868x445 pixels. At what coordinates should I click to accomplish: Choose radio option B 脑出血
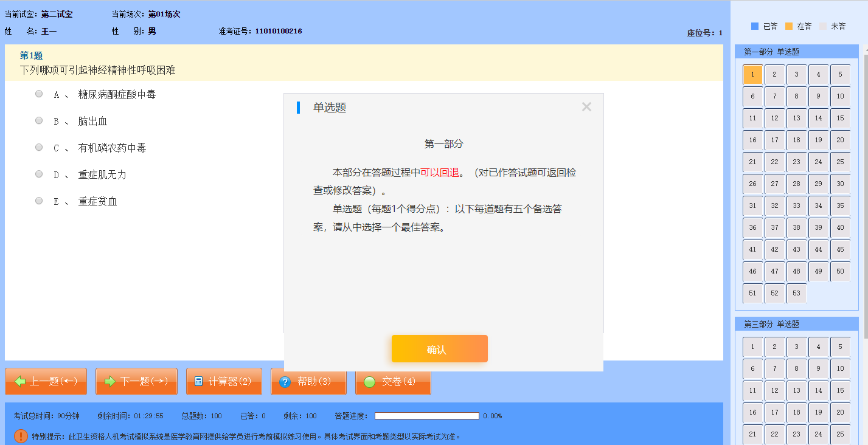[x=39, y=121]
